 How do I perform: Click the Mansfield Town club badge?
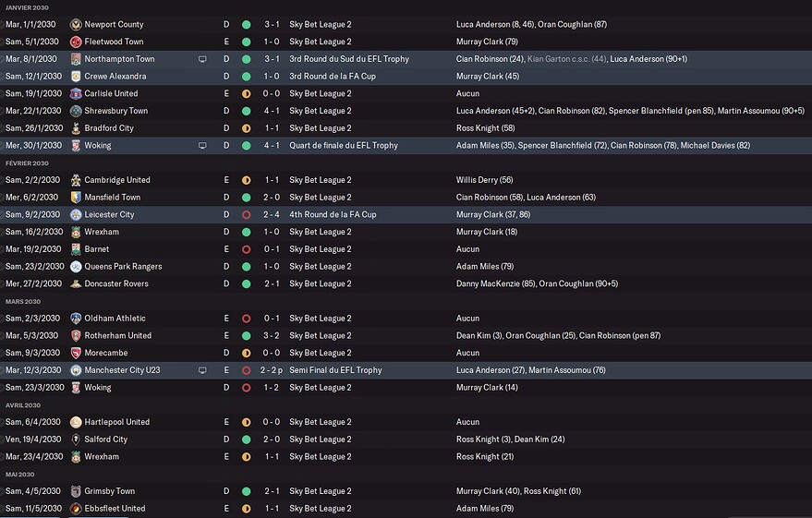[76, 198]
